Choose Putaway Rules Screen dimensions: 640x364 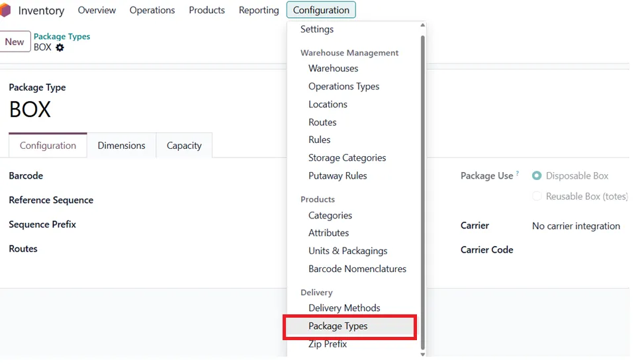338,176
